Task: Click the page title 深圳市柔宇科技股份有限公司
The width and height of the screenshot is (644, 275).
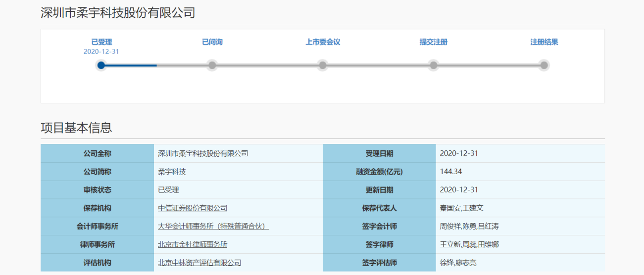Action: [x=118, y=13]
